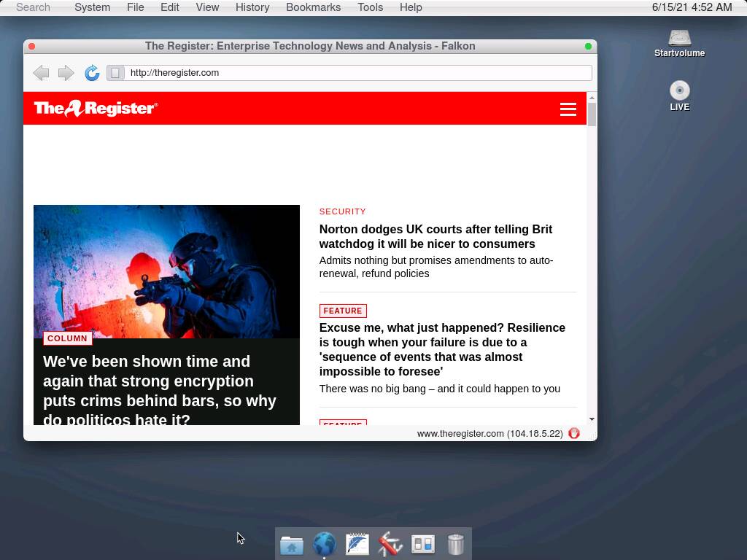This screenshot has width=747, height=560.
Task: Click the green window button of Falkon
Action: (x=589, y=46)
